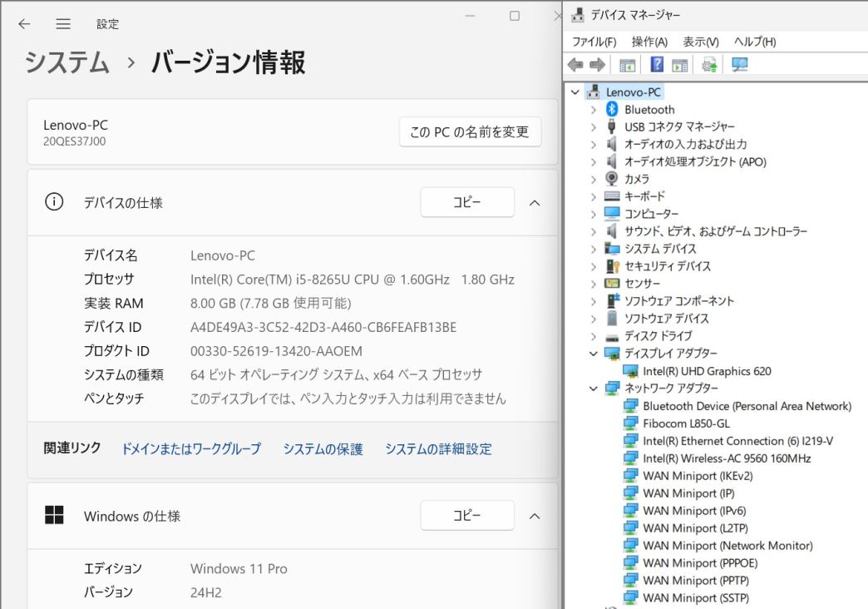This screenshot has height=609, width=868.
Task: Click the USB コネクタ マネージャー icon
Action: point(612,126)
